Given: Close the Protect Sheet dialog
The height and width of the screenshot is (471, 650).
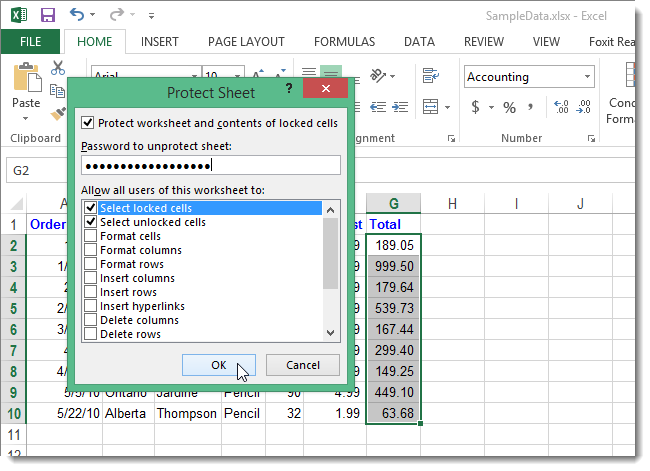Looking at the screenshot, I should (x=325, y=88).
